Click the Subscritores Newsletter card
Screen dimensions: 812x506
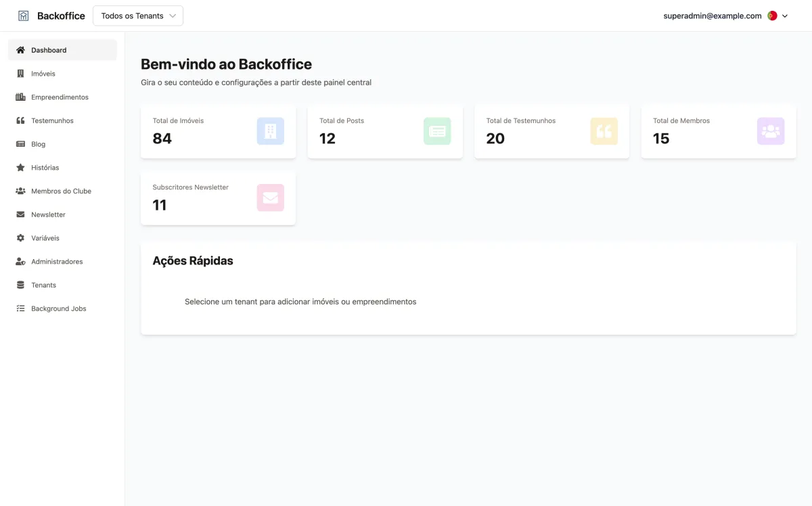click(218, 198)
